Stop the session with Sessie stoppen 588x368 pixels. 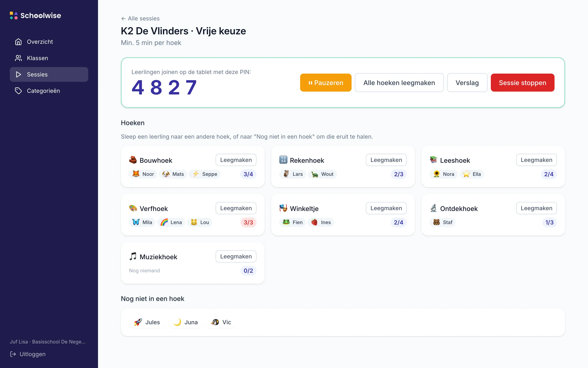[522, 83]
